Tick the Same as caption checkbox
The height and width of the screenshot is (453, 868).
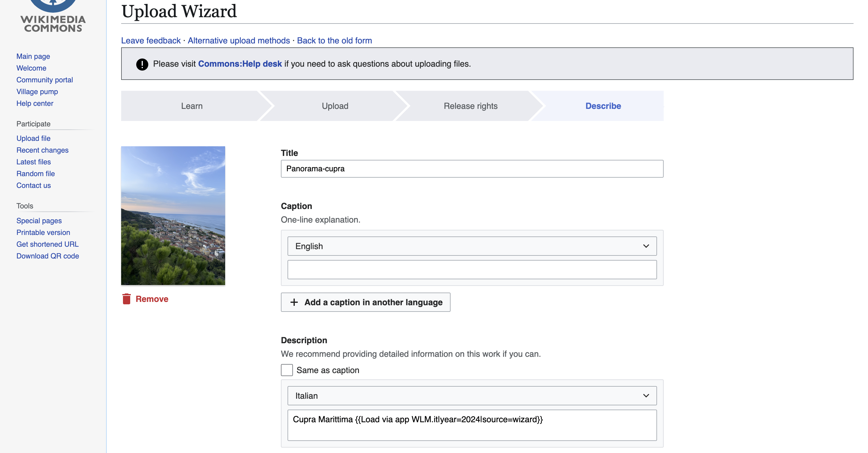[287, 370]
